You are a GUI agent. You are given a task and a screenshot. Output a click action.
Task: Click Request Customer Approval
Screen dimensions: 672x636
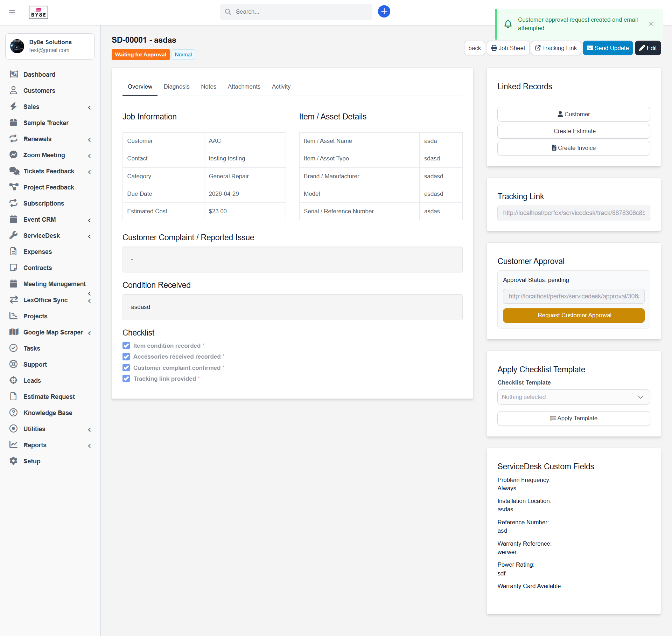pyautogui.click(x=574, y=315)
